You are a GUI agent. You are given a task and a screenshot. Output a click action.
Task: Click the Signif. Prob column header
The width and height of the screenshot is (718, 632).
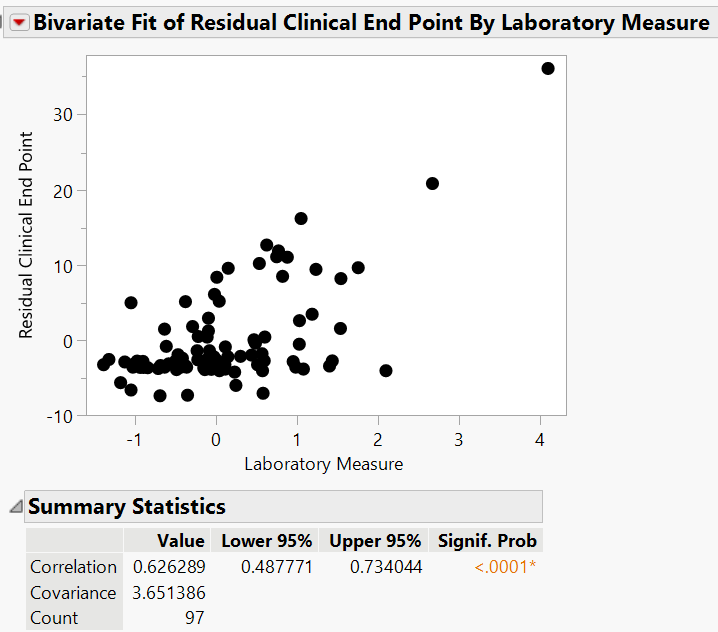pos(487,541)
